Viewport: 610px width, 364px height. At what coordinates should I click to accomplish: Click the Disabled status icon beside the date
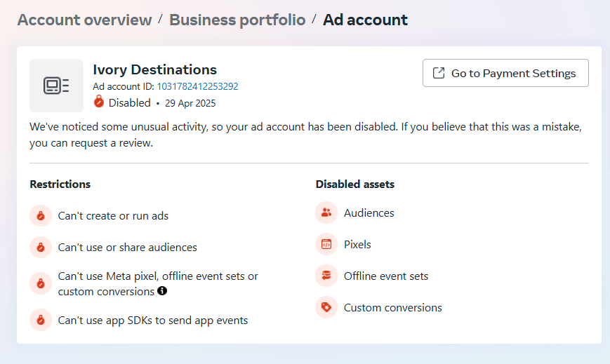tap(99, 102)
